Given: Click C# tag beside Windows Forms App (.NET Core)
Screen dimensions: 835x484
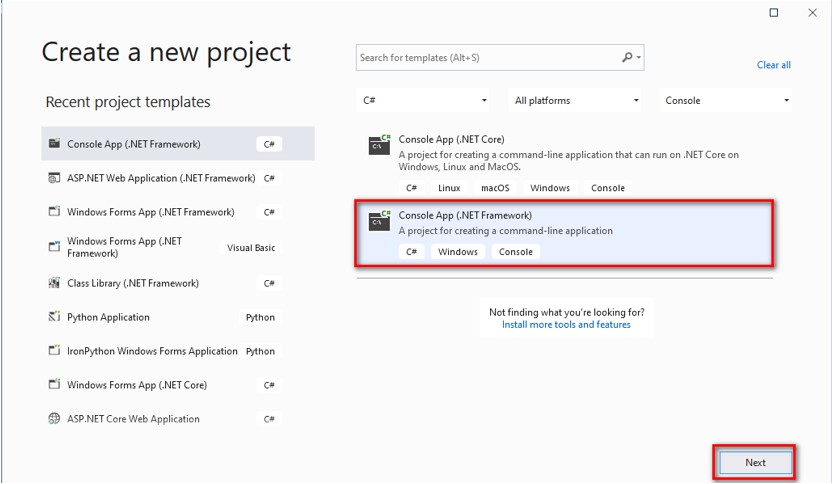Looking at the screenshot, I should coord(269,384).
